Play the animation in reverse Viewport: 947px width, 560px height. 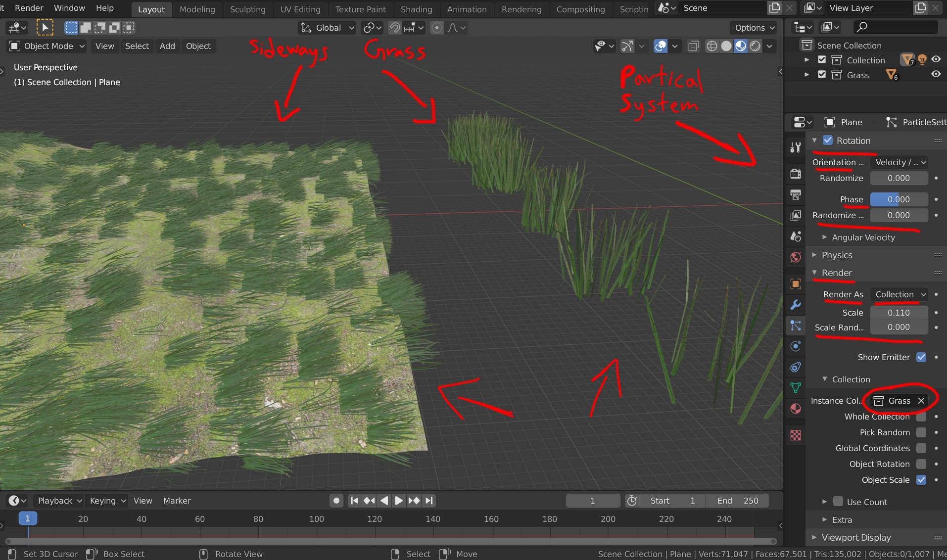coord(384,501)
